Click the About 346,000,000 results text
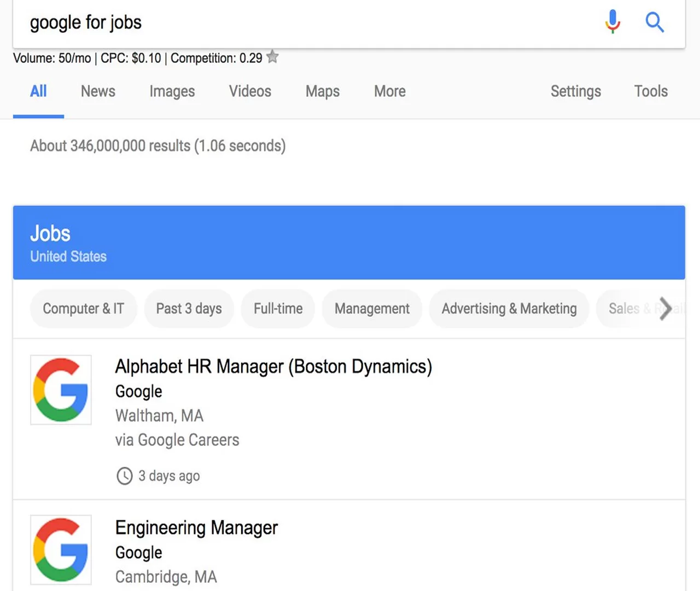Viewport: 700px width, 591px height. [157, 146]
